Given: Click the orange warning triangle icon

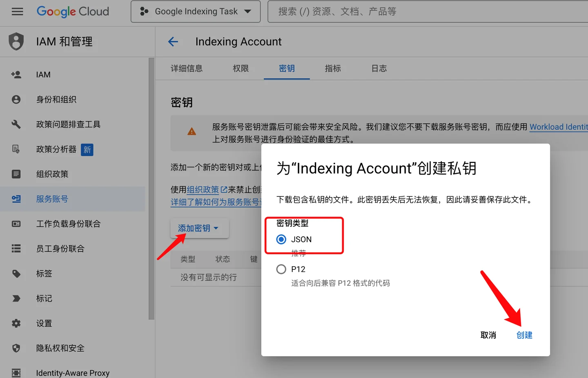Looking at the screenshot, I should tap(192, 131).
